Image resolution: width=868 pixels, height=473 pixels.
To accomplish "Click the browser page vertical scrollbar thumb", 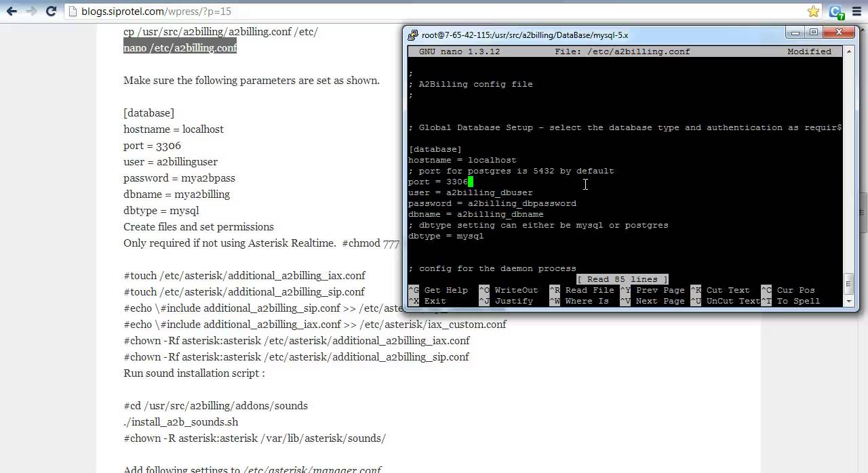I will tap(863, 213).
